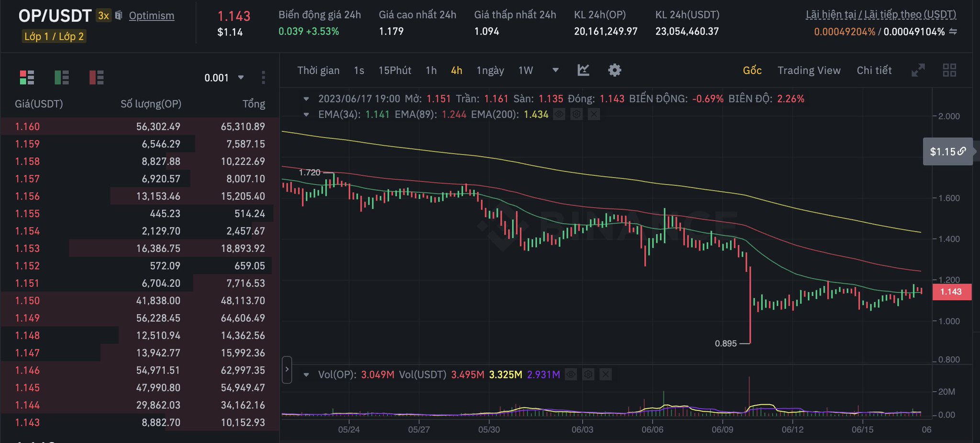Open Lãi hiện tại / Lãi tiếp theo info
The height and width of the screenshot is (443, 980).
click(x=881, y=14)
